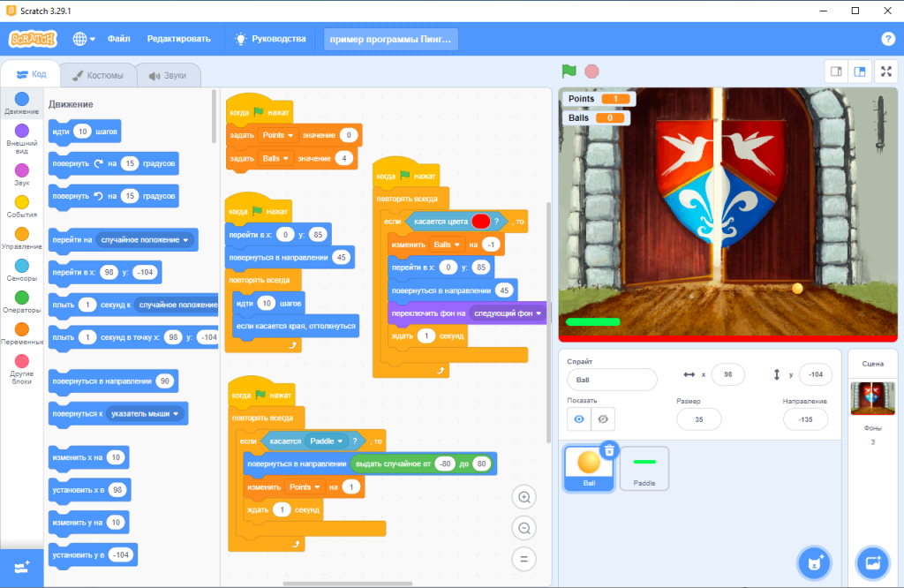Click the choose a sprite button
904x588 pixels.
(x=814, y=562)
